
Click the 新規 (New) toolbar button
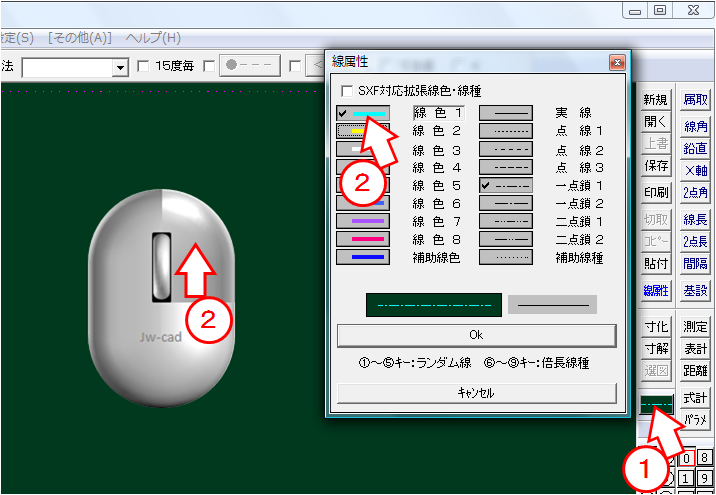656,100
